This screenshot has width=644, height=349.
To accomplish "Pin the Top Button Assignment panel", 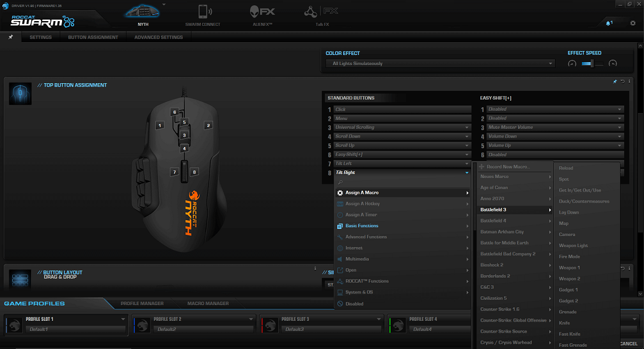I will (615, 81).
